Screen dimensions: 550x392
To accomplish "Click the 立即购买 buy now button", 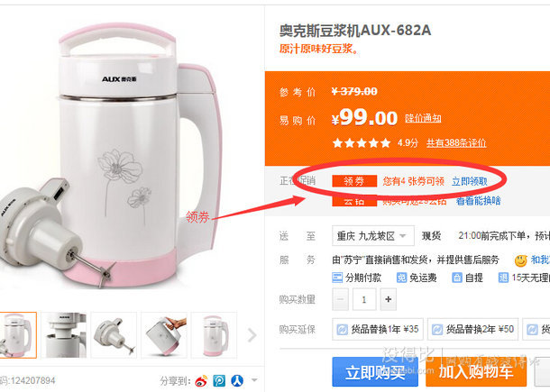I will coord(375,372).
